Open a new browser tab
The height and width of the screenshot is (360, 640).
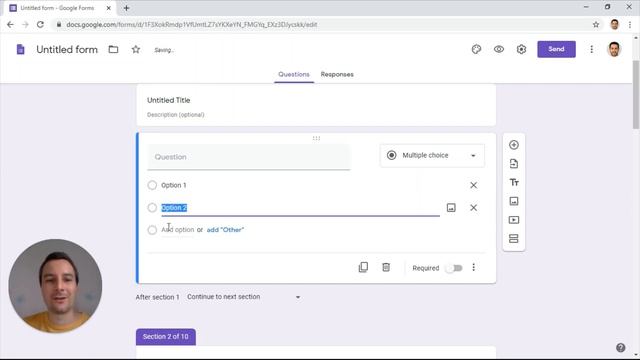127,8
